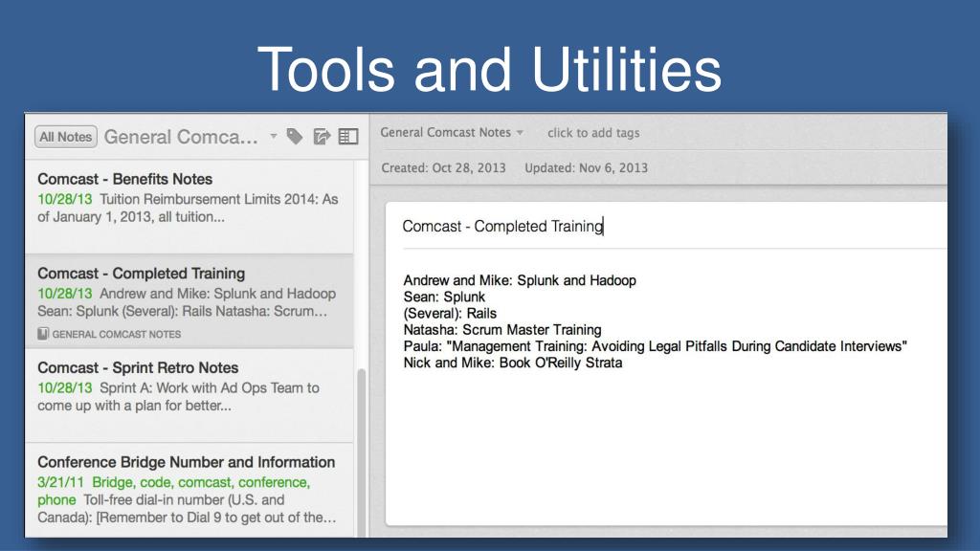Click the notebook icon beside GENERAL COMCAST NOTES
This screenshot has width=980, height=551.
43,334
